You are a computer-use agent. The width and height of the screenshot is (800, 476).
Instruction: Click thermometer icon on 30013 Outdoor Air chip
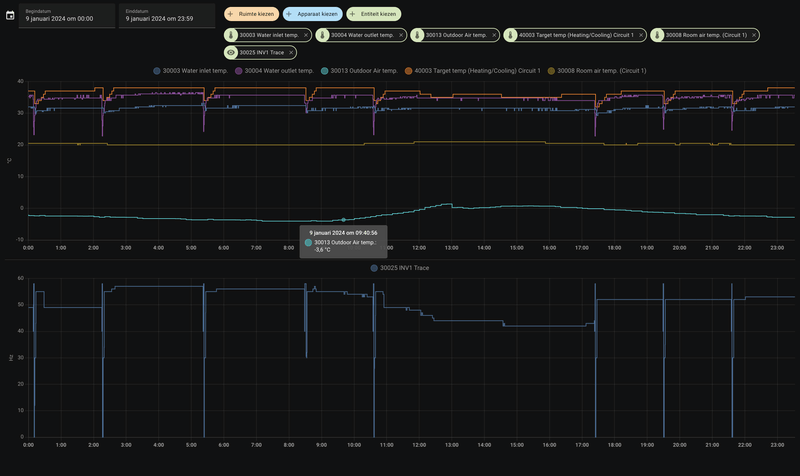(417, 35)
